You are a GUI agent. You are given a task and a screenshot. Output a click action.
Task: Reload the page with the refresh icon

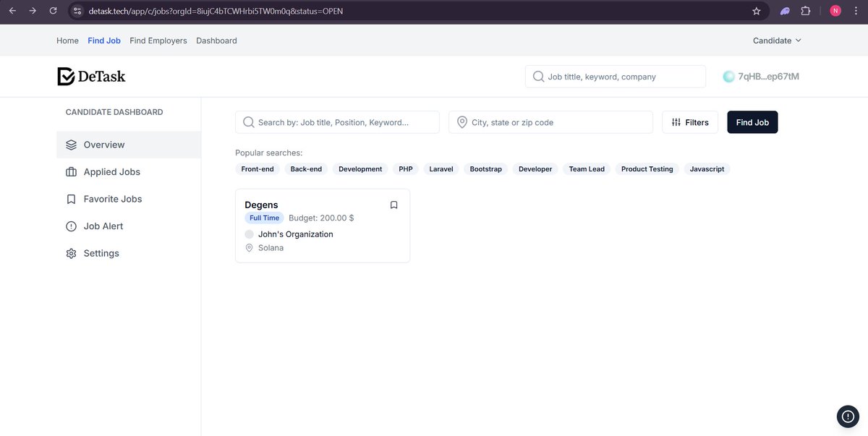coord(53,11)
